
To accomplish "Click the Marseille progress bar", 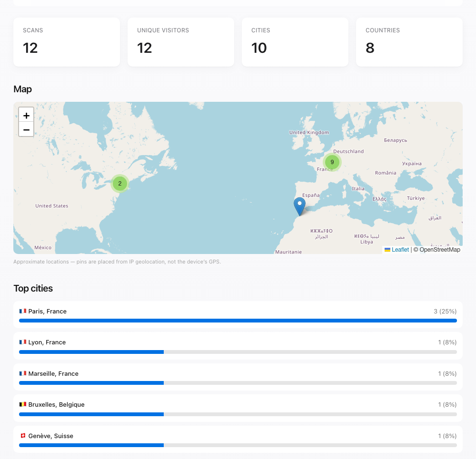I will pyautogui.click(x=238, y=383).
